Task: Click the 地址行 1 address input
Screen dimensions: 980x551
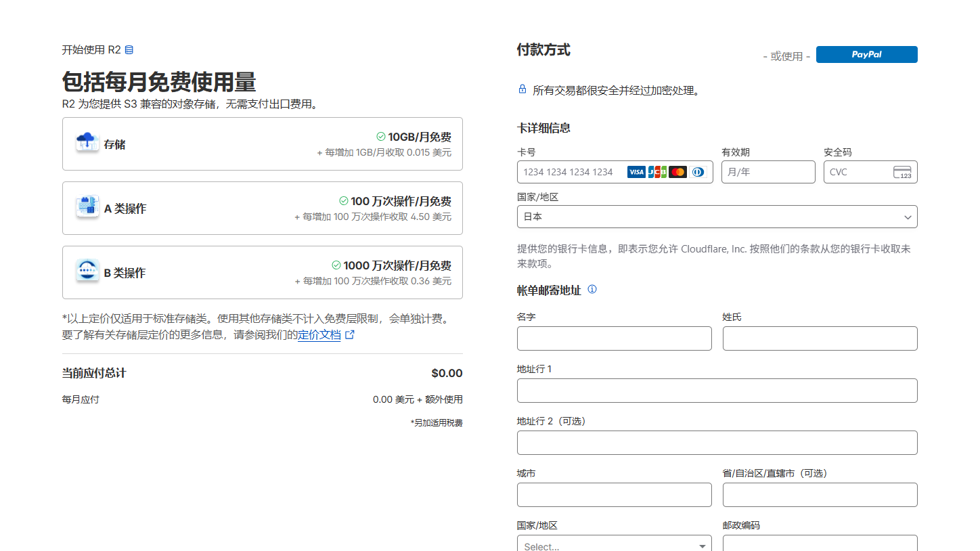Action: point(717,391)
